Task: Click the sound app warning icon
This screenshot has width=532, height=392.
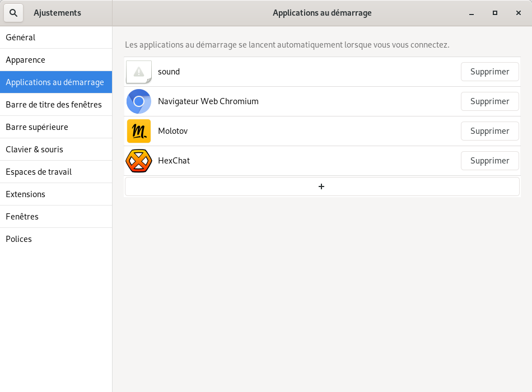Action: coord(139,72)
